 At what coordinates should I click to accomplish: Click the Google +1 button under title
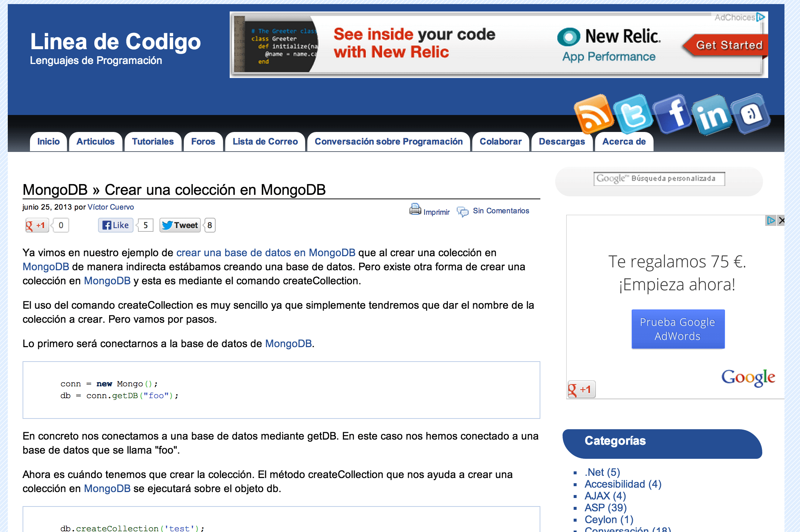(x=37, y=225)
